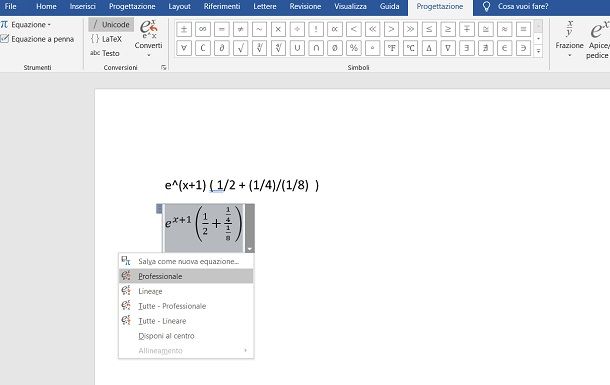610x385 pixels.
Task: Open Conversioni dialog launcher
Action: [x=164, y=68]
